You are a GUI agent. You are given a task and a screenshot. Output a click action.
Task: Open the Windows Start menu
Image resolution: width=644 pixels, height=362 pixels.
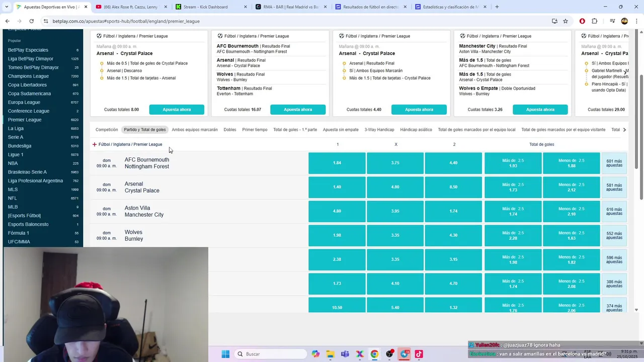pos(225,354)
